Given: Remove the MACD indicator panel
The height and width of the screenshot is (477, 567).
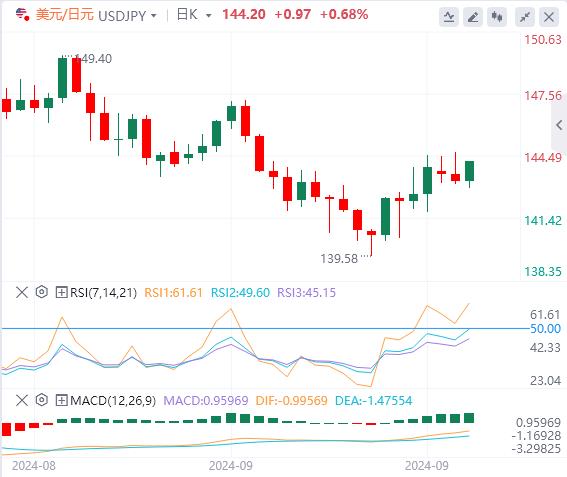Looking at the screenshot, I should click(22, 400).
